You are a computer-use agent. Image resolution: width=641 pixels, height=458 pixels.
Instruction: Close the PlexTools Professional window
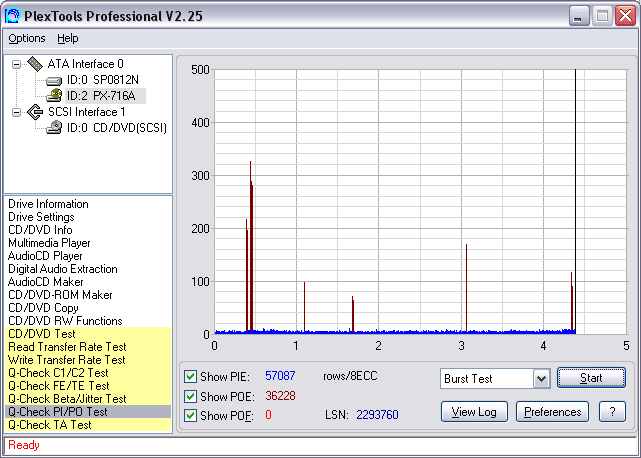pyautogui.click(x=626, y=16)
